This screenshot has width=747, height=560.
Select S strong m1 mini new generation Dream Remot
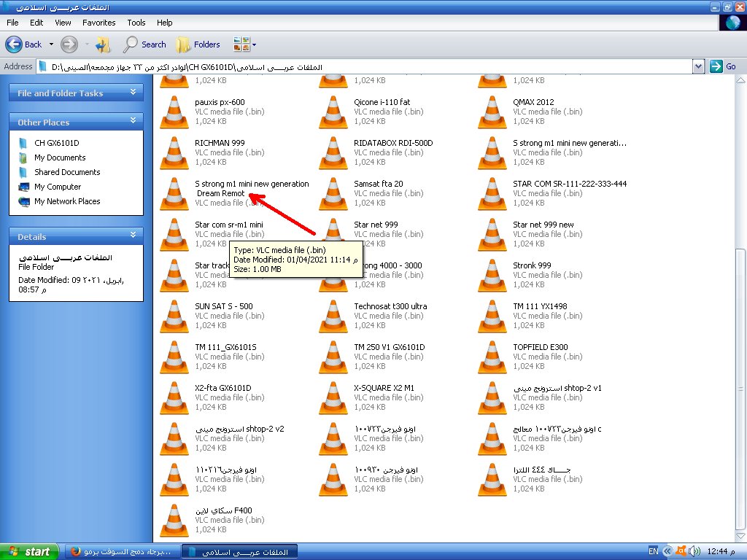[x=252, y=189]
